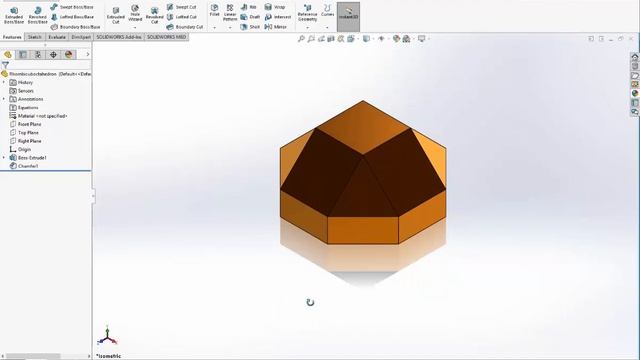Click the feature tree filter icon
The height and width of the screenshot is (360, 640).
point(5,65)
